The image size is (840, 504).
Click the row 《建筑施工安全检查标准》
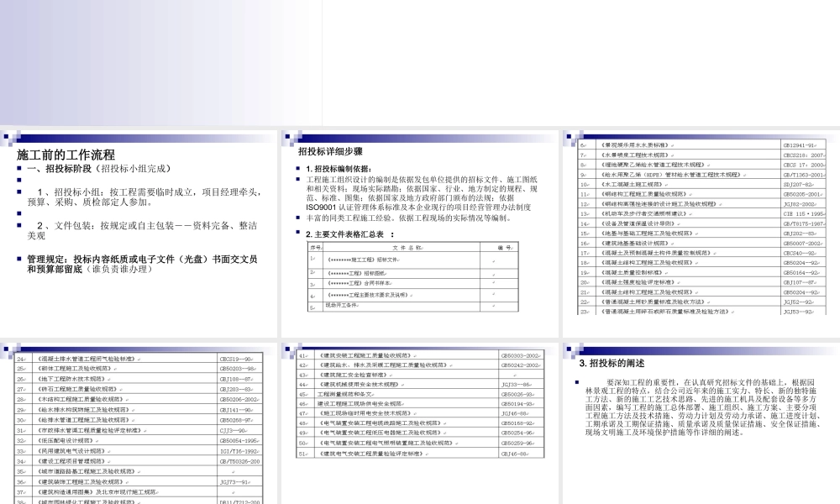[x=420, y=375]
